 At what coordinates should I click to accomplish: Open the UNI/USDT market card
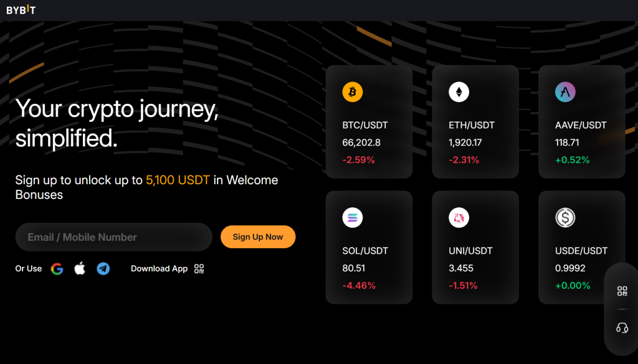coord(475,247)
